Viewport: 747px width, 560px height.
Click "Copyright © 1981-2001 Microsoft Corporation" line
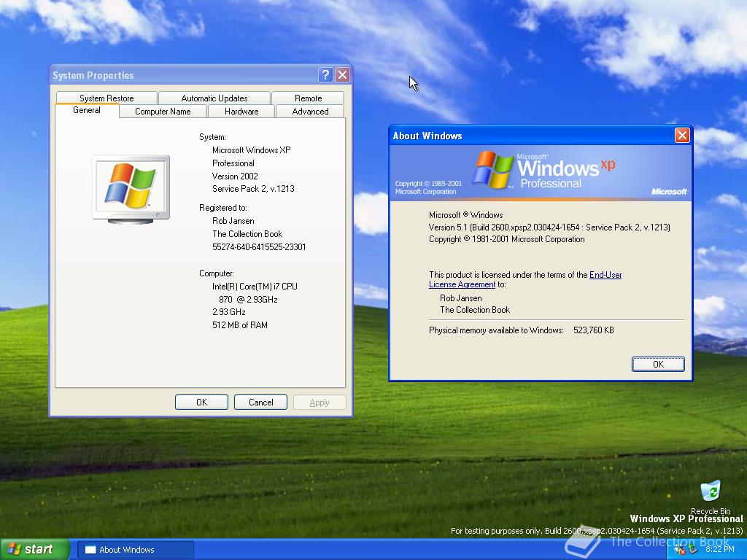[x=506, y=239]
